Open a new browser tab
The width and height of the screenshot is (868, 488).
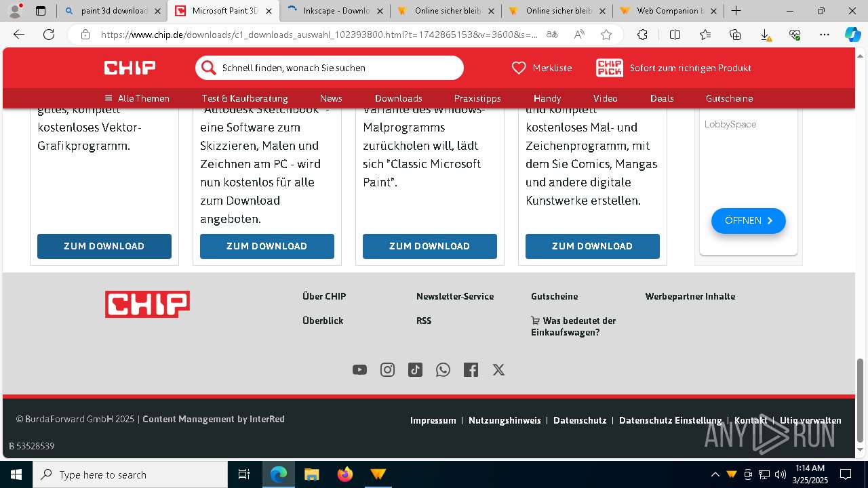click(736, 11)
